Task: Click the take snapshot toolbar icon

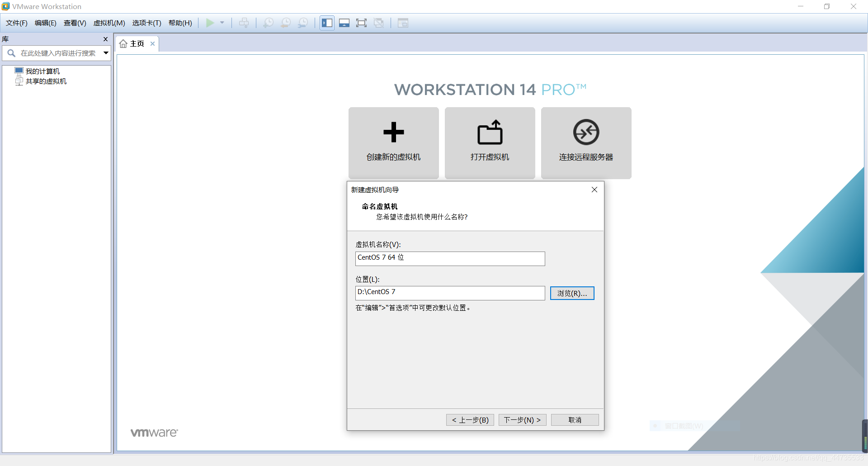Action: coord(268,23)
